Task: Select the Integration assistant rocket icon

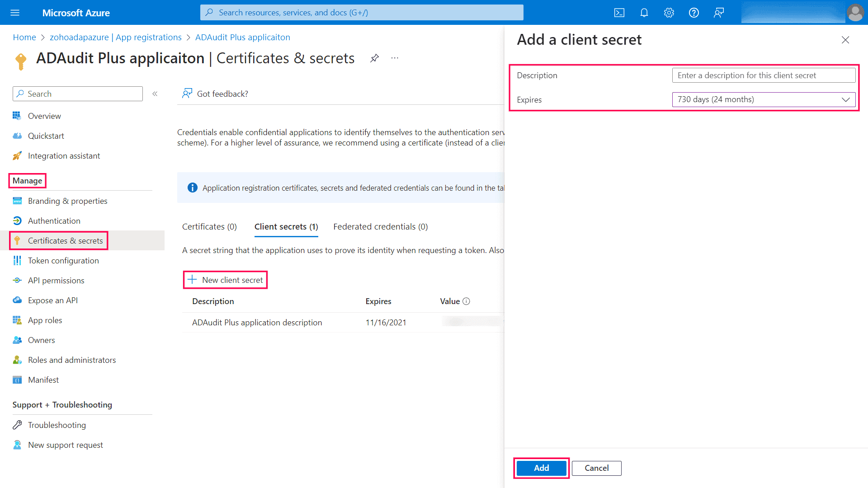Action: pos(17,155)
